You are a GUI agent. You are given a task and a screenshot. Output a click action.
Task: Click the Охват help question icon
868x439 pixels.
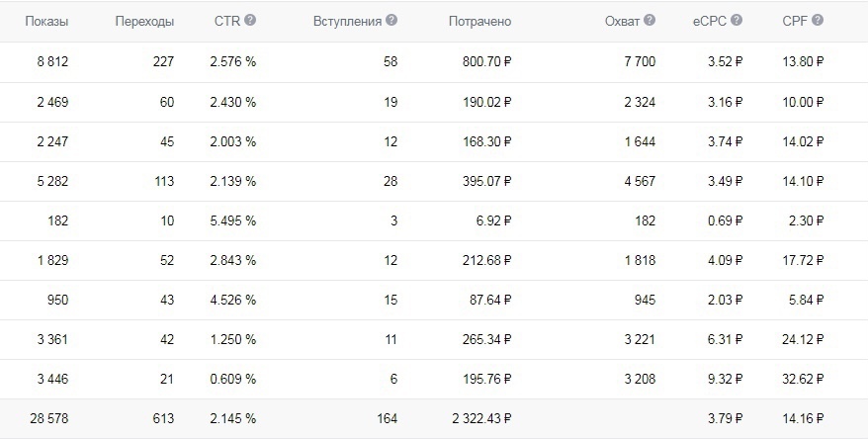pos(650,21)
